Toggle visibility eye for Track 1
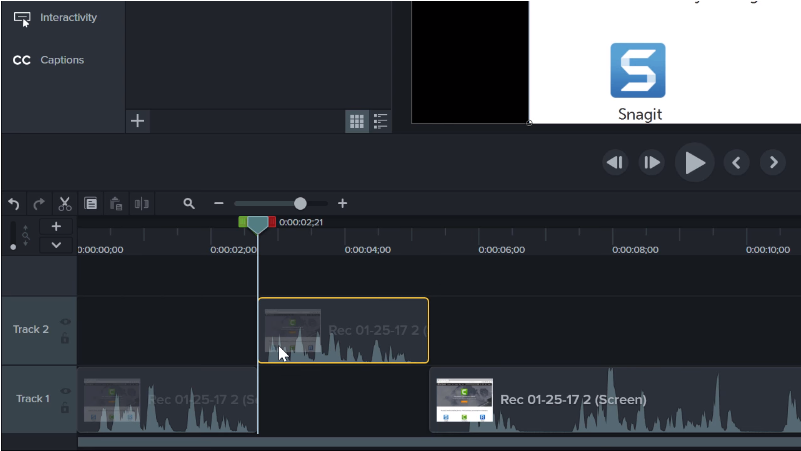This screenshot has height=451, width=801. point(65,391)
